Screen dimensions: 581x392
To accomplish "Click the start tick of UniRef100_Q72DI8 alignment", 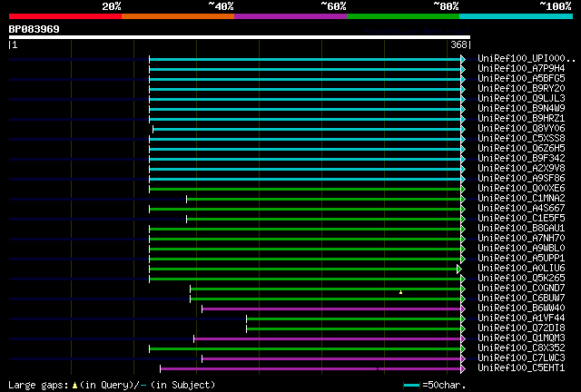I will click(246, 329).
